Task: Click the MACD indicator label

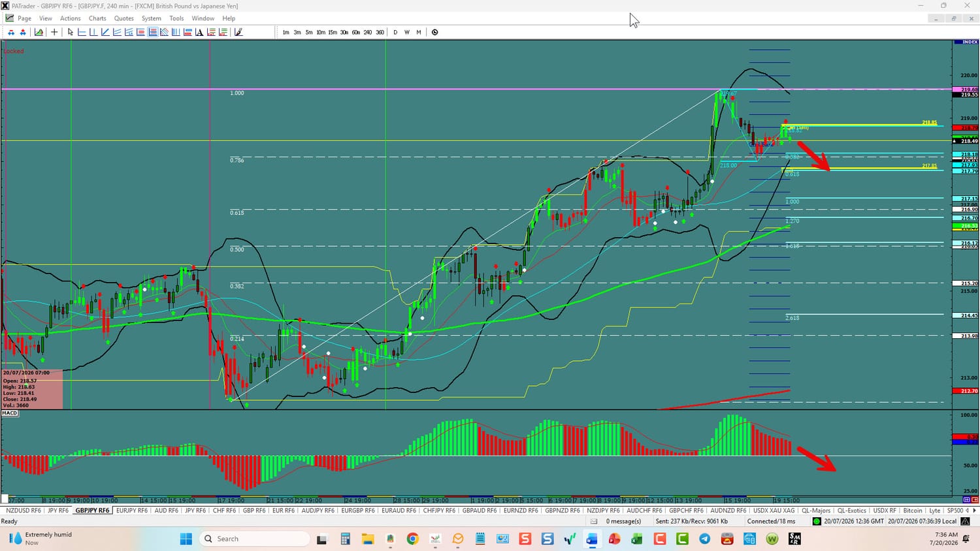Action: (x=10, y=413)
